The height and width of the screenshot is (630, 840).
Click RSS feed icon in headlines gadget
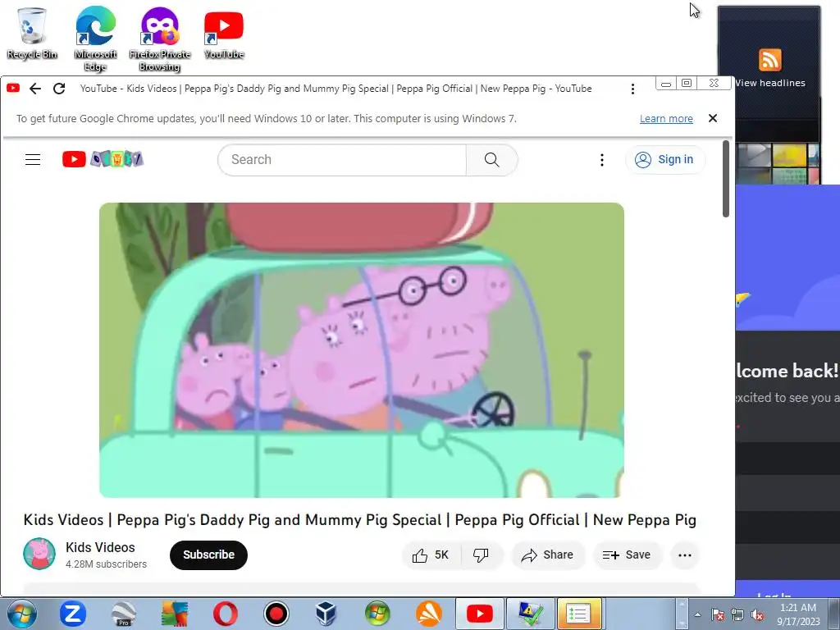pos(769,59)
